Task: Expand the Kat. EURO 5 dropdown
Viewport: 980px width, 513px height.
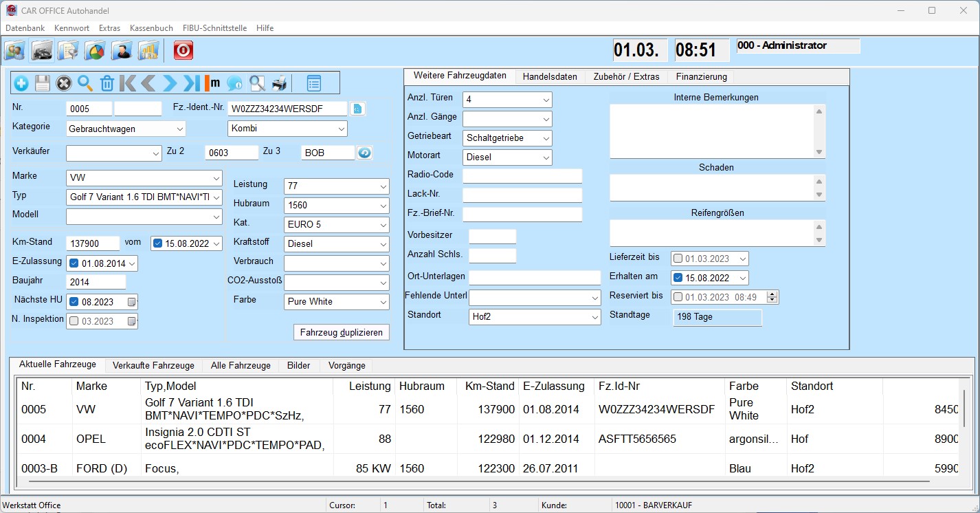Action: (x=337, y=225)
